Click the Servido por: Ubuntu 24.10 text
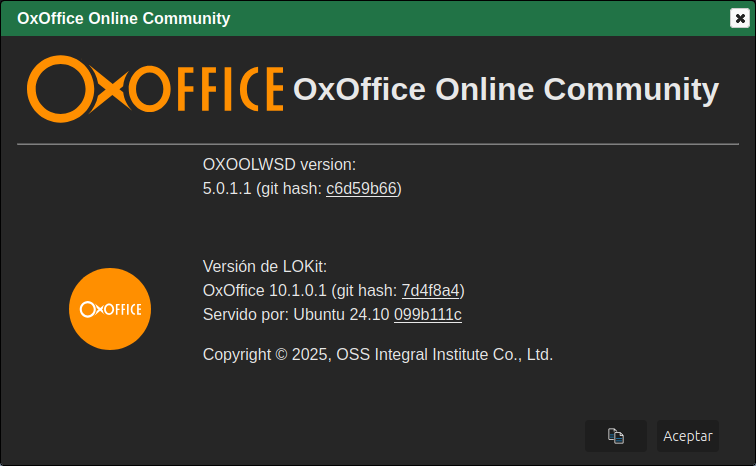This screenshot has width=756, height=466. (296, 314)
